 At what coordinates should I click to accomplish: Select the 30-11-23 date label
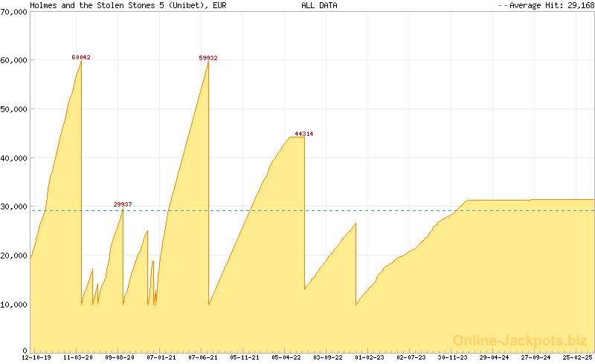(x=453, y=358)
